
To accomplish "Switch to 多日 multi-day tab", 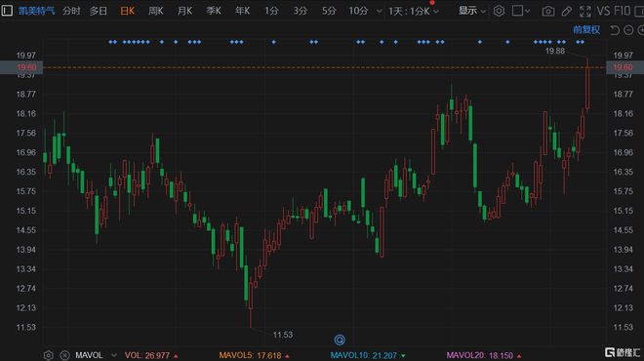I will (99, 11).
